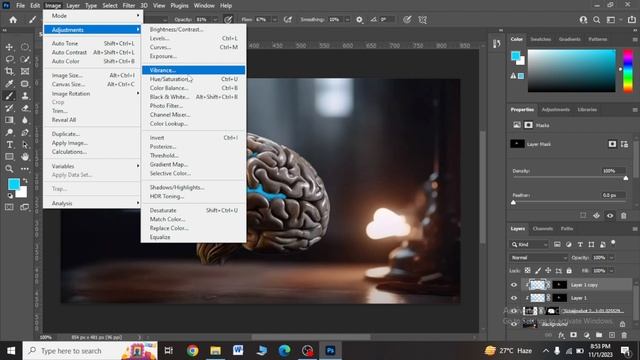
Task: Adjust the mask Density slider handle
Action: point(626,178)
